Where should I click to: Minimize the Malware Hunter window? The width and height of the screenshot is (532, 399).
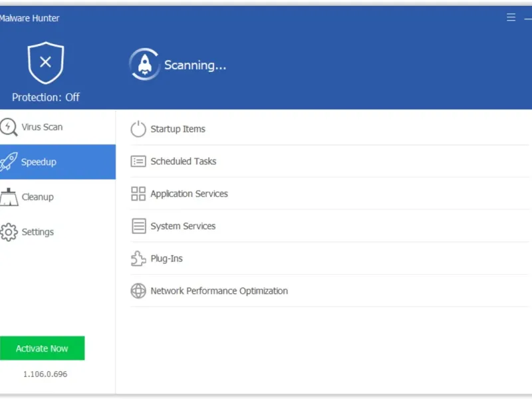(x=528, y=19)
